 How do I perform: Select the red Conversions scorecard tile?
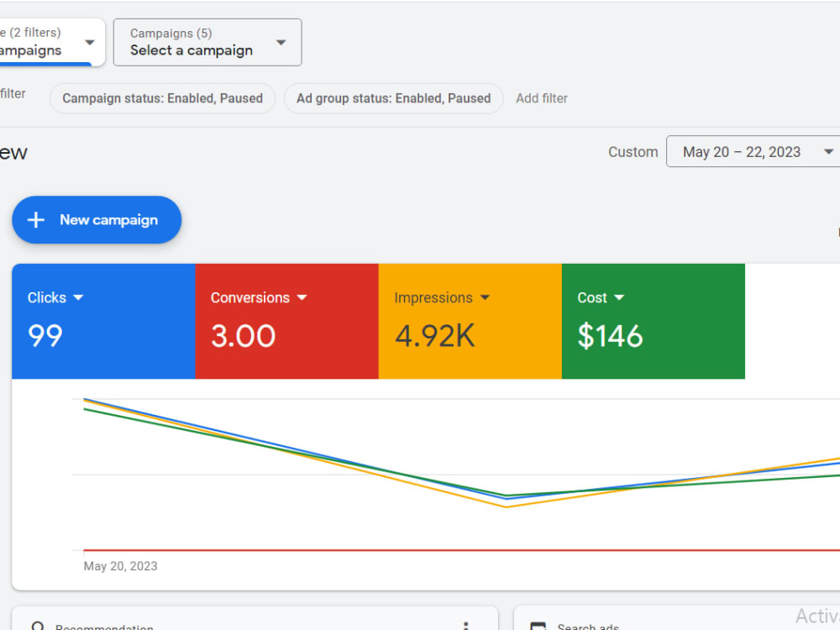286,321
